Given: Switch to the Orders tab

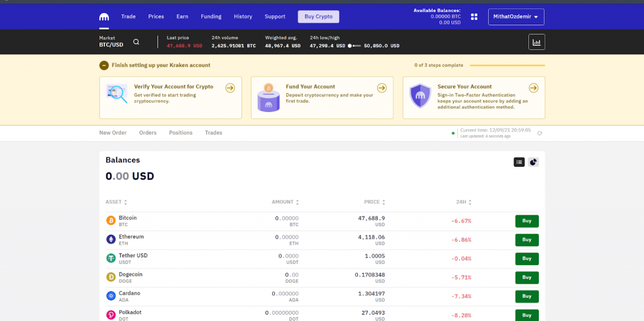Looking at the screenshot, I should pyautogui.click(x=148, y=133).
